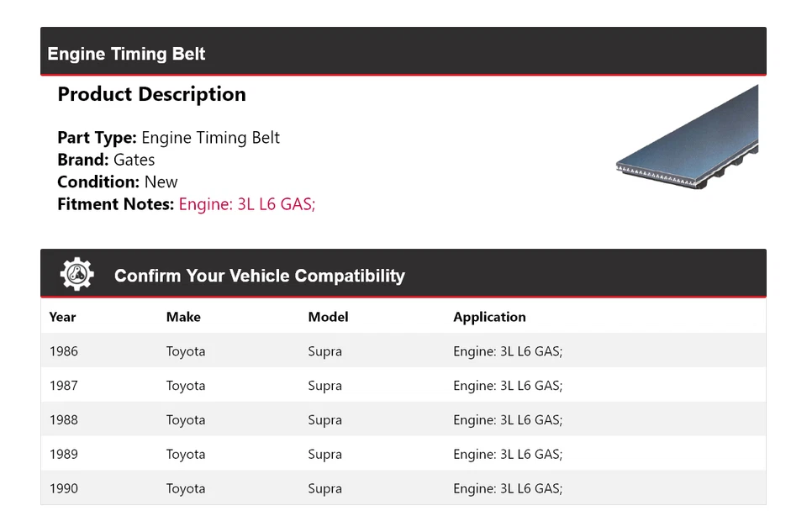Select the 1989 year cell
Viewport: 807px width, 532px height.
click(63, 455)
